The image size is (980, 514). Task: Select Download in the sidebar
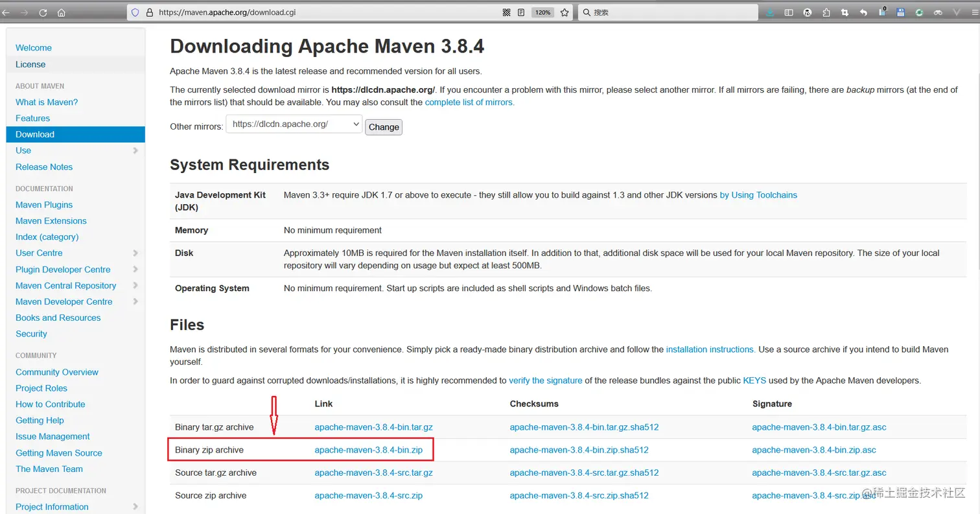[76, 134]
